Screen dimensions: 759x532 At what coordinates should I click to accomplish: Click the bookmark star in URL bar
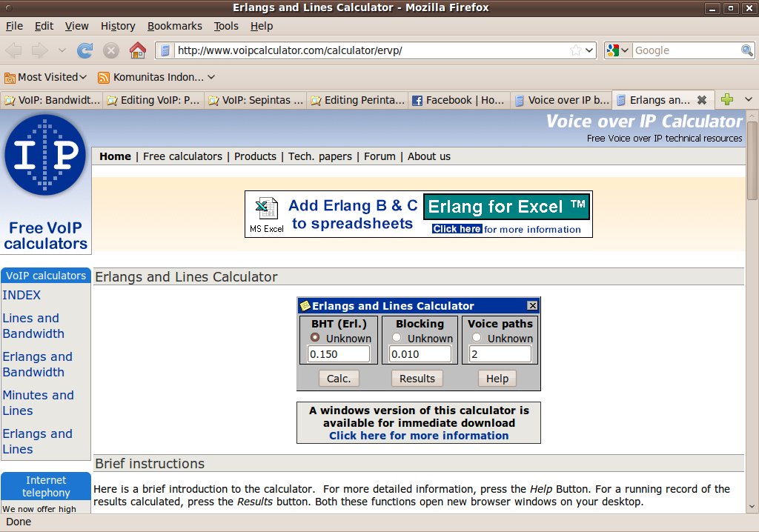[x=576, y=50]
